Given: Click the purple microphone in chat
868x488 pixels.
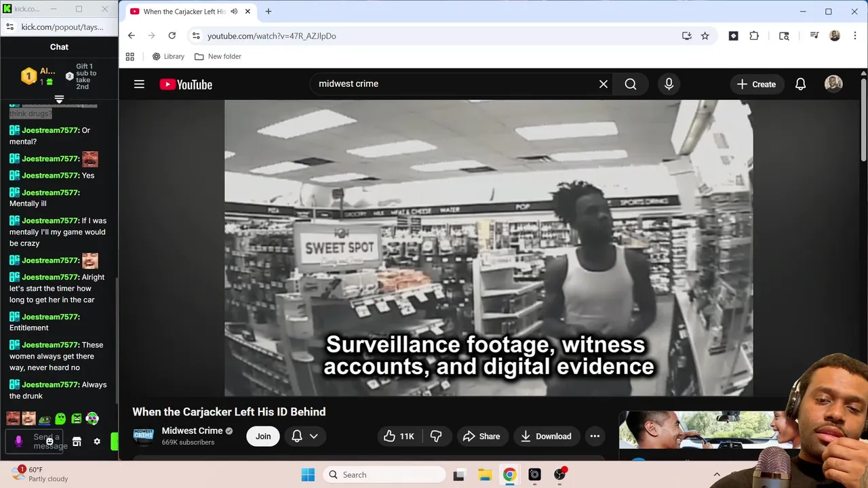Looking at the screenshot, I should click(18, 441).
